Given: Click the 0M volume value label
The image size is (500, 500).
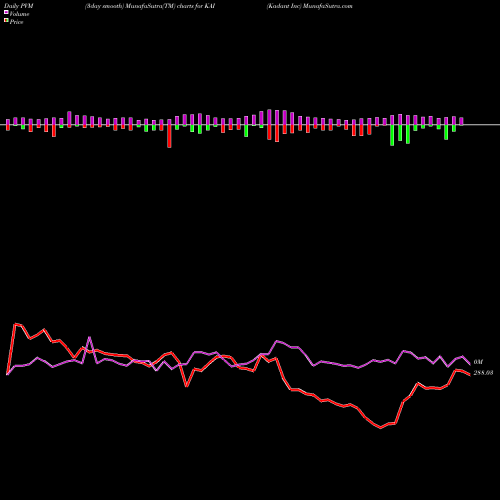Looking at the screenshot, I should [478, 362].
